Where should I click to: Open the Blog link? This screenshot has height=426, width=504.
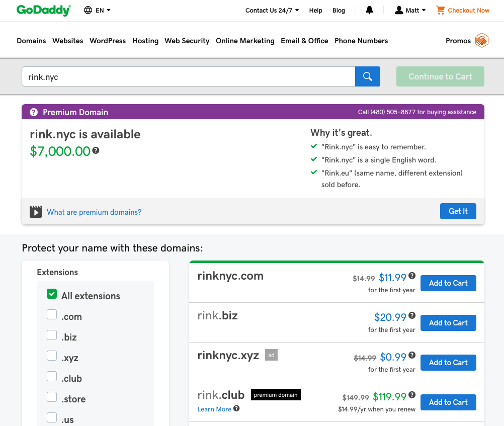[x=339, y=10]
